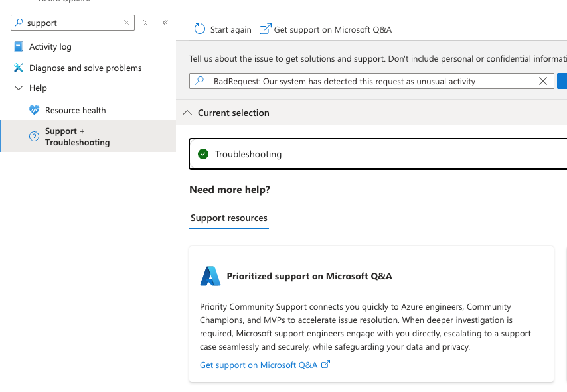The width and height of the screenshot is (567, 392).
Task: Clear the sidebar support search text
Action: click(127, 23)
